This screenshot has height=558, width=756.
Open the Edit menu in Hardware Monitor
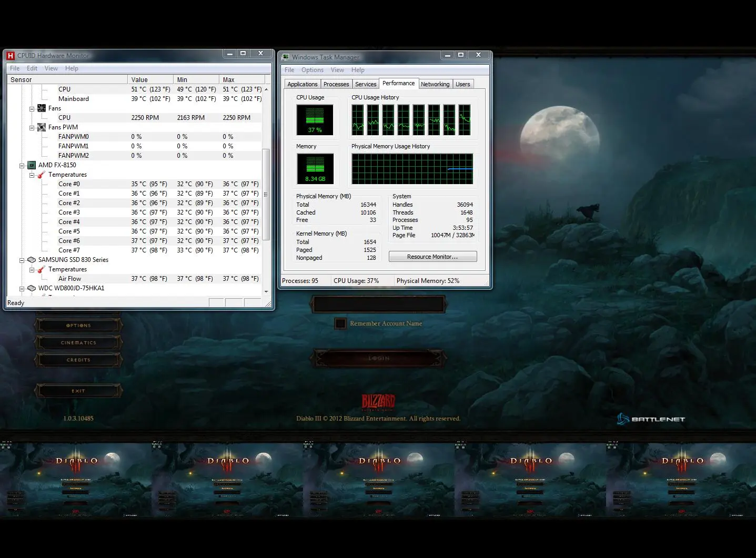click(32, 68)
